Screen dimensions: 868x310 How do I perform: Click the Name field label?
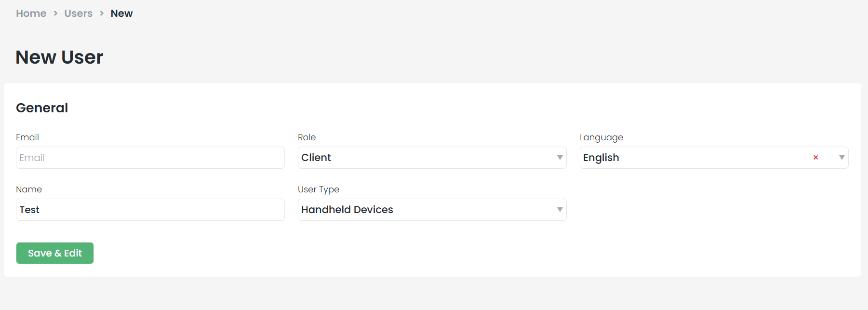29,189
